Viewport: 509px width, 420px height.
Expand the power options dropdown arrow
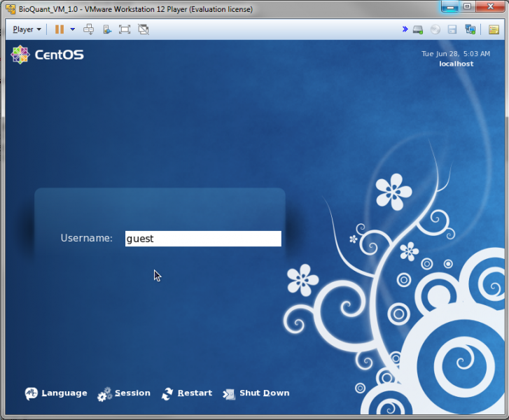point(73,29)
